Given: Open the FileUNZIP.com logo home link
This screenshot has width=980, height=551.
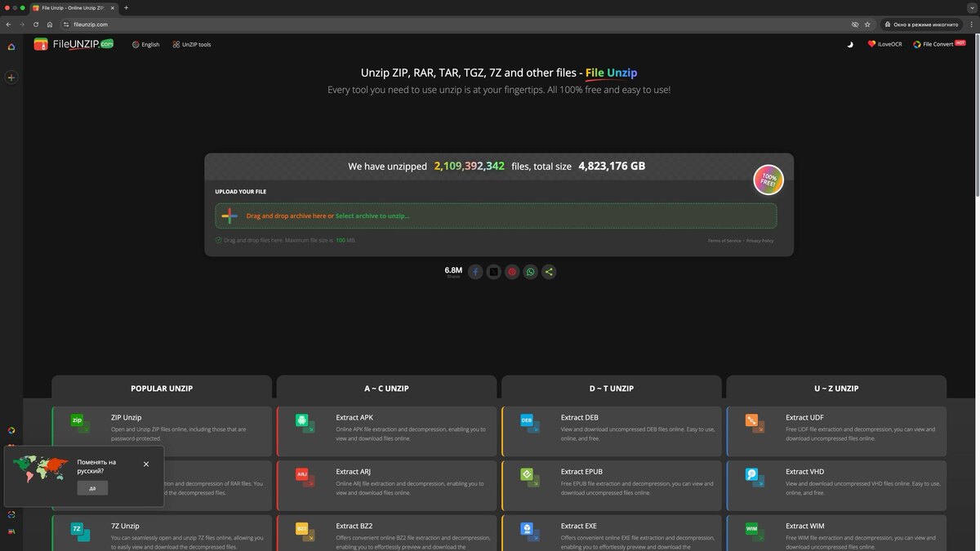Looking at the screenshot, I should (x=73, y=44).
